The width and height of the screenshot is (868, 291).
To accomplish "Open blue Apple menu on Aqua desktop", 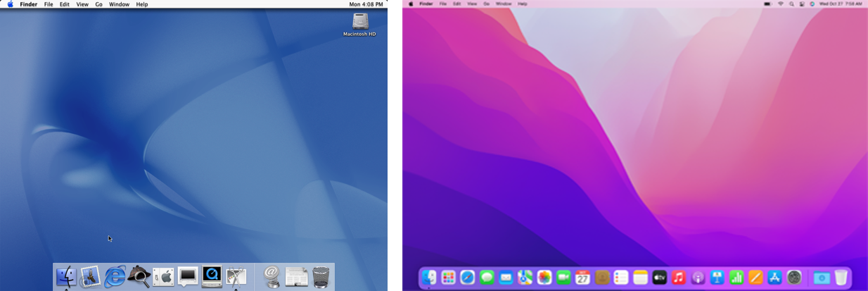I will click(x=10, y=4).
